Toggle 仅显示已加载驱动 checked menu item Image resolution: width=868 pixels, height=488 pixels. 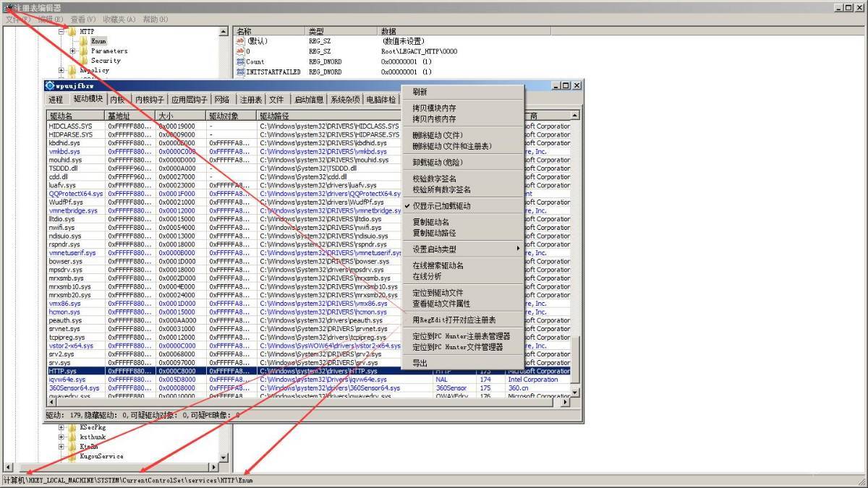click(462, 206)
